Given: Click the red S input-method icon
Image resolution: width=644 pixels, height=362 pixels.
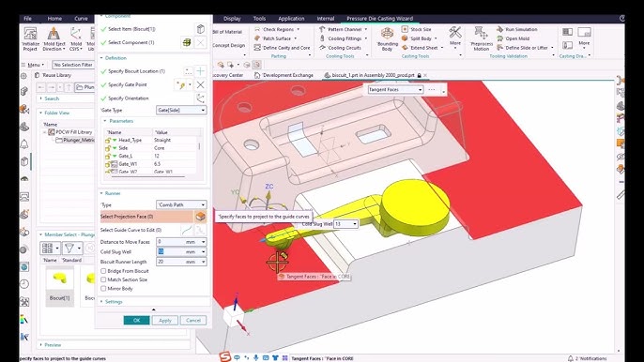Looking at the screenshot, I should (225, 357).
